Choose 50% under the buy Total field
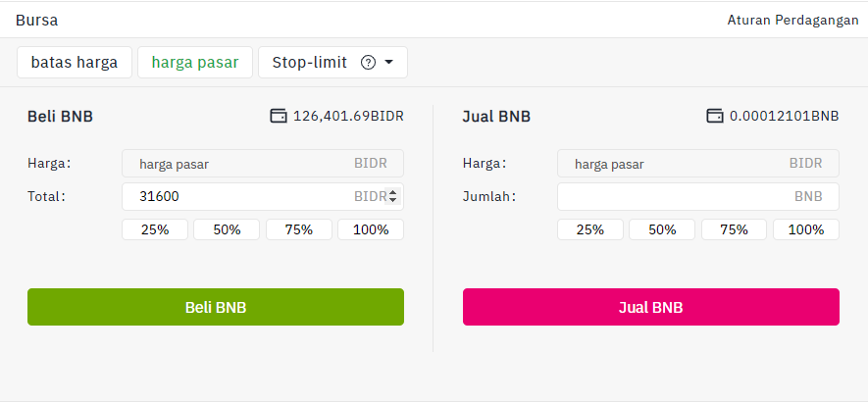Viewport: 868px width, 404px height. (227, 229)
